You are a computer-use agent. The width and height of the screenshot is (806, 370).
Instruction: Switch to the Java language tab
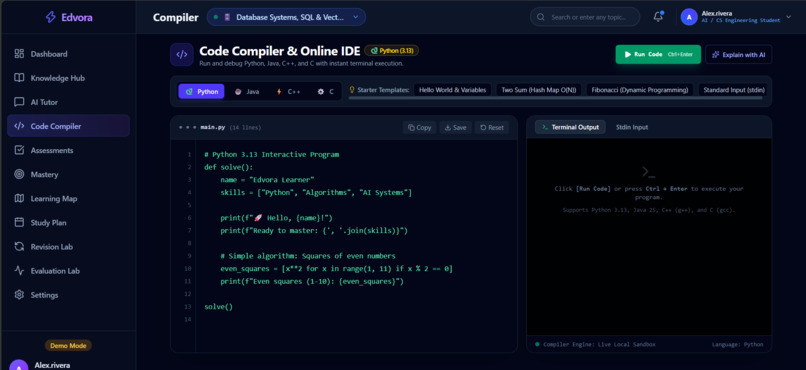click(247, 91)
